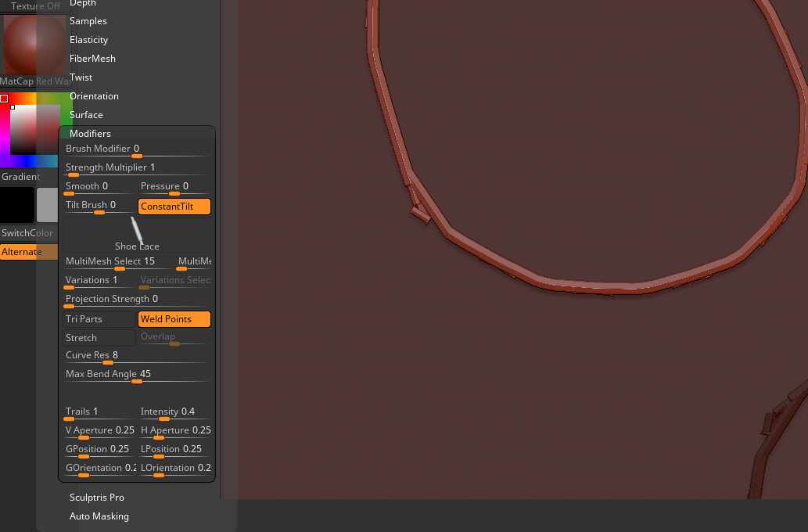Collapse the Modifiers section
Viewport: 808px width, 532px height.
90,134
